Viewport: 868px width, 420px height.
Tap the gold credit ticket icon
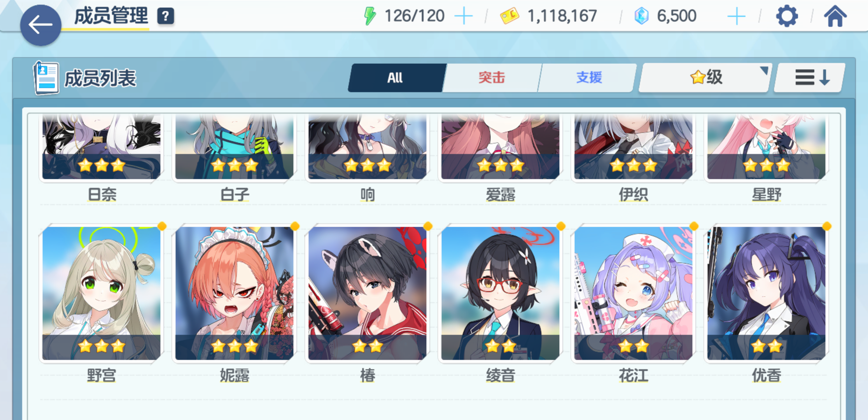pos(509,16)
